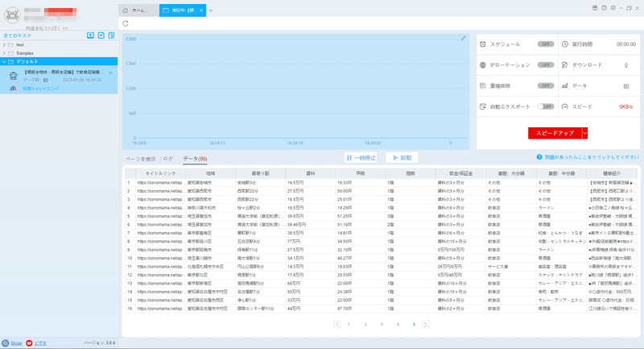The height and width of the screenshot is (349, 644).
Task: Collapse the デフォルト folder
Action: [4, 62]
